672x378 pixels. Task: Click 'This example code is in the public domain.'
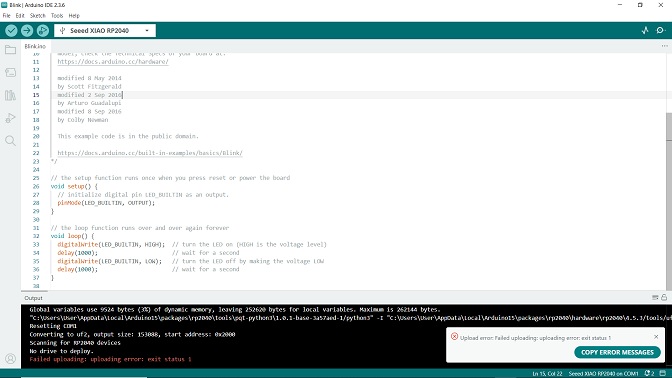click(128, 136)
